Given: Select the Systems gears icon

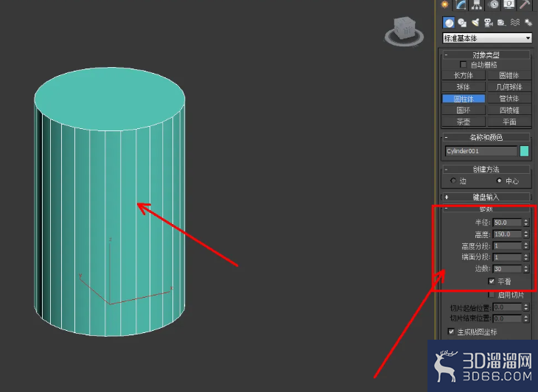Looking at the screenshot, I should tap(528, 23).
